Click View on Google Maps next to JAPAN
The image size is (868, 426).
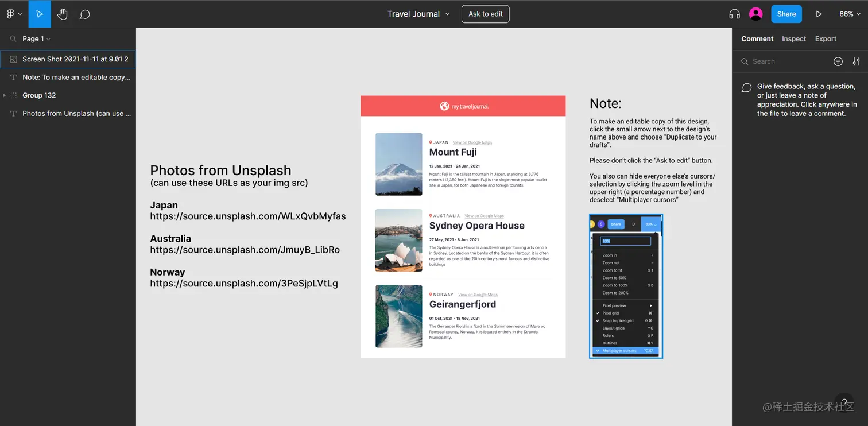(472, 142)
